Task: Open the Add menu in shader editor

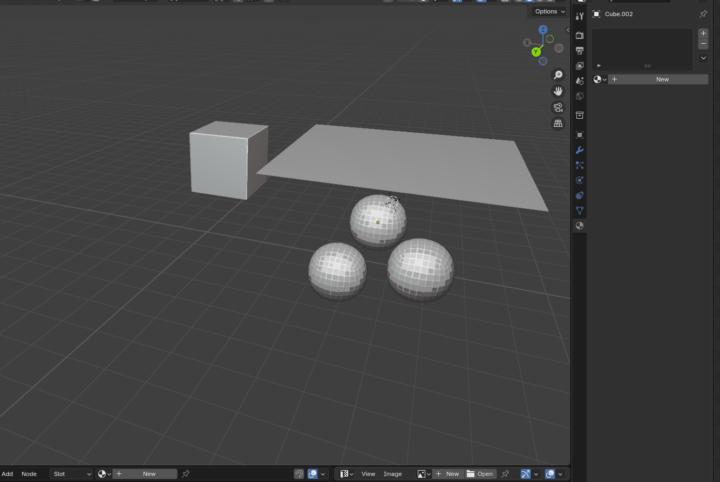Action: (x=7, y=474)
